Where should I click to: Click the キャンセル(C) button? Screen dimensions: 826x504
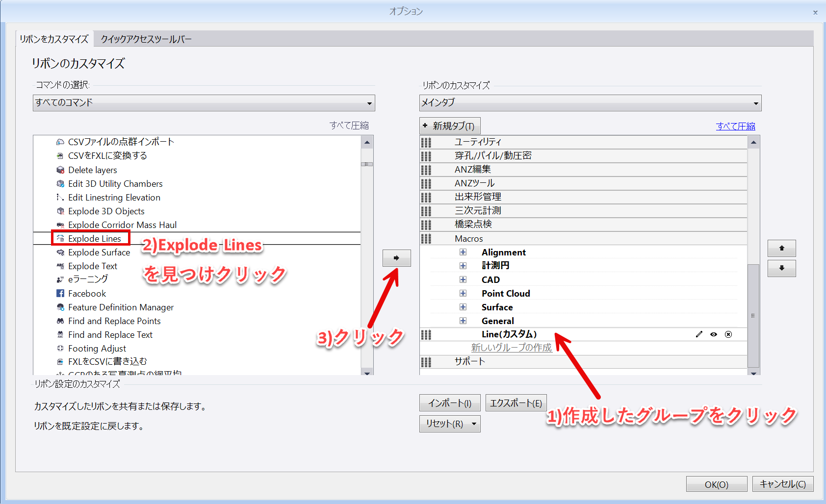click(783, 484)
